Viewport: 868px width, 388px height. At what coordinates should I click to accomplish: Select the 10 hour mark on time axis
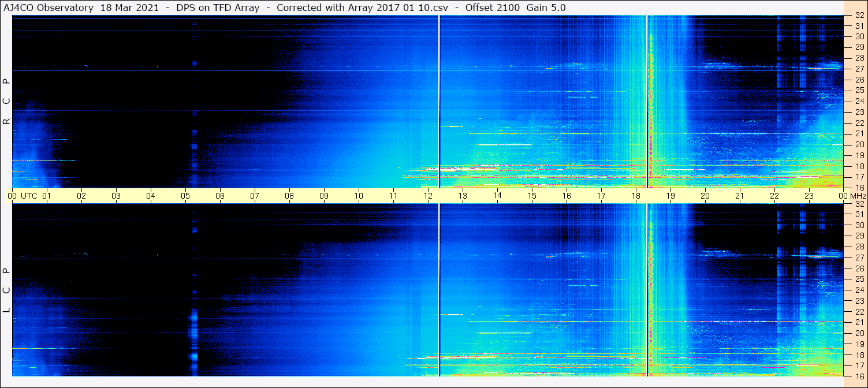[x=359, y=196]
